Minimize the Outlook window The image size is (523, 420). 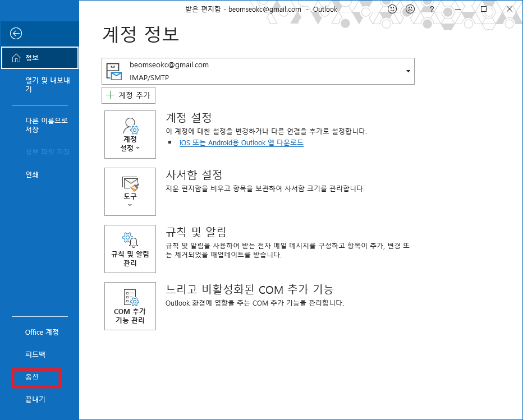458,9
